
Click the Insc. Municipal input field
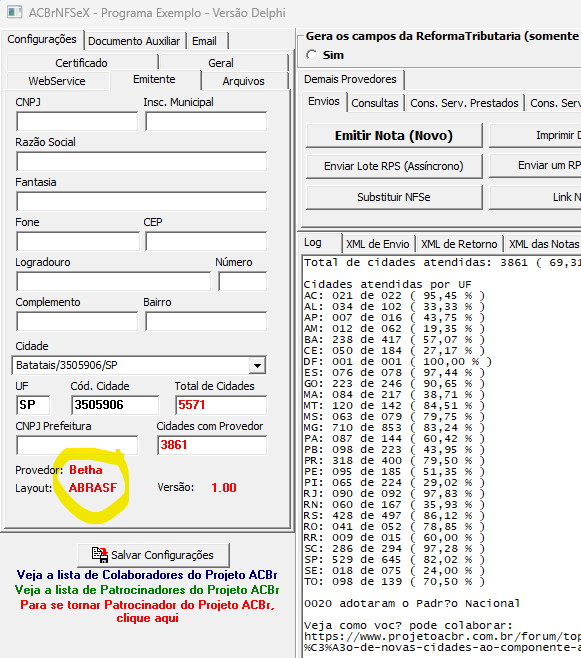point(206,121)
